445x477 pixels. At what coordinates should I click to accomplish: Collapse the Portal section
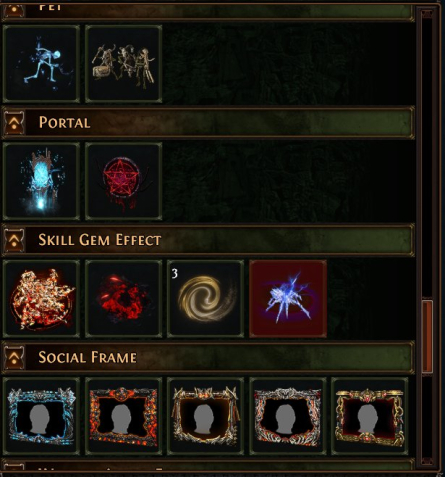14,122
